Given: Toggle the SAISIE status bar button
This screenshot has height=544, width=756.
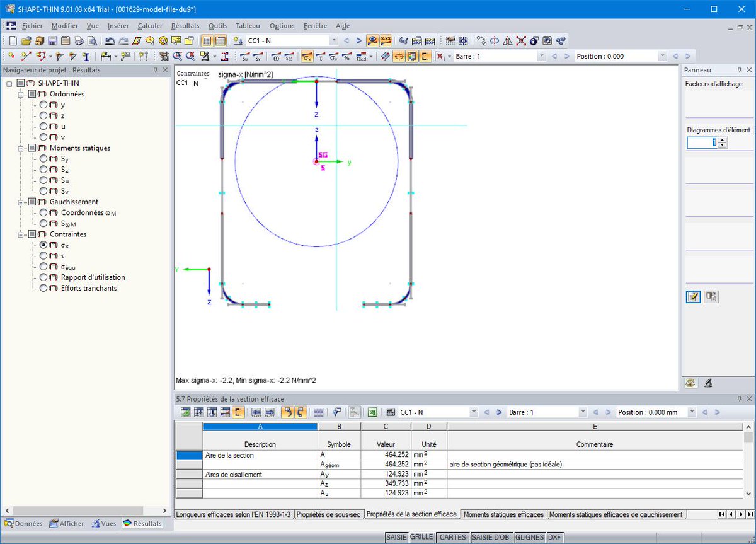Looking at the screenshot, I should tap(396, 537).
